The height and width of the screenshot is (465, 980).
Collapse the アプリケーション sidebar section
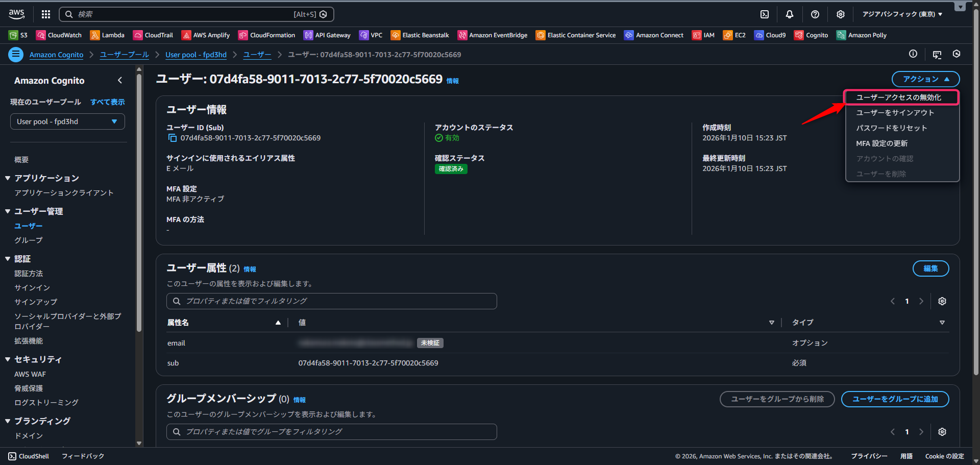pos(8,178)
